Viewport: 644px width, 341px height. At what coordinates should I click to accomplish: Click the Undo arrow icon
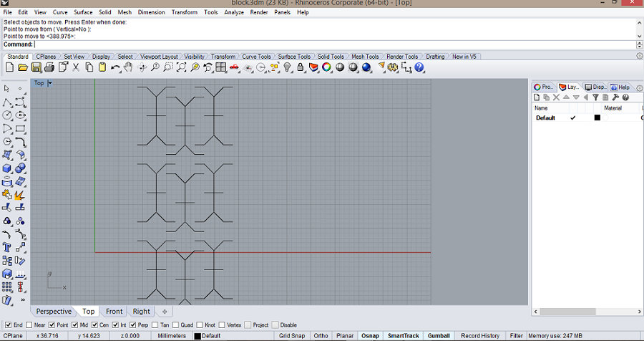click(x=115, y=67)
